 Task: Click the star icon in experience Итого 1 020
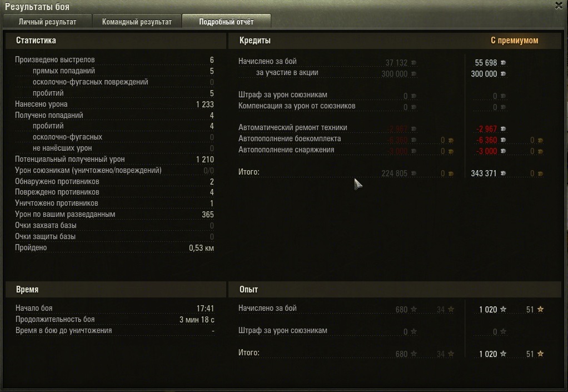(503, 354)
